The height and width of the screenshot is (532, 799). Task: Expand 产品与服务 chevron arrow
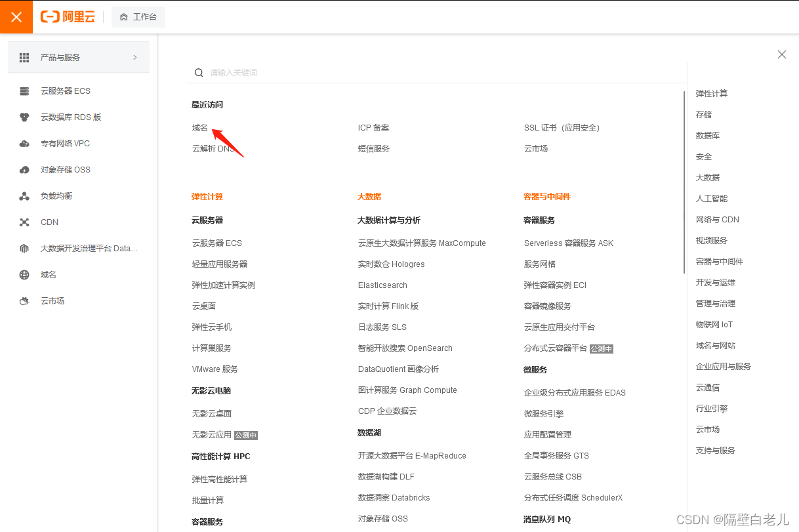pos(135,58)
